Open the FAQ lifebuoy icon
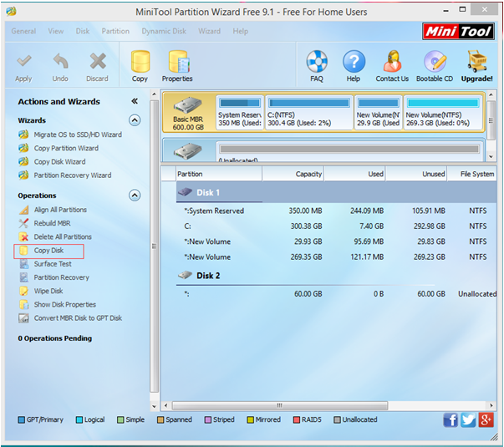The width and height of the screenshot is (504, 447). pos(317,61)
